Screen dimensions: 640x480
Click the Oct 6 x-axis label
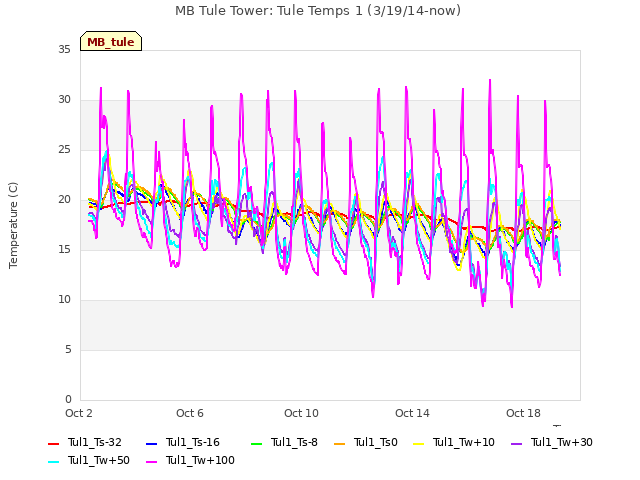pyautogui.click(x=190, y=413)
